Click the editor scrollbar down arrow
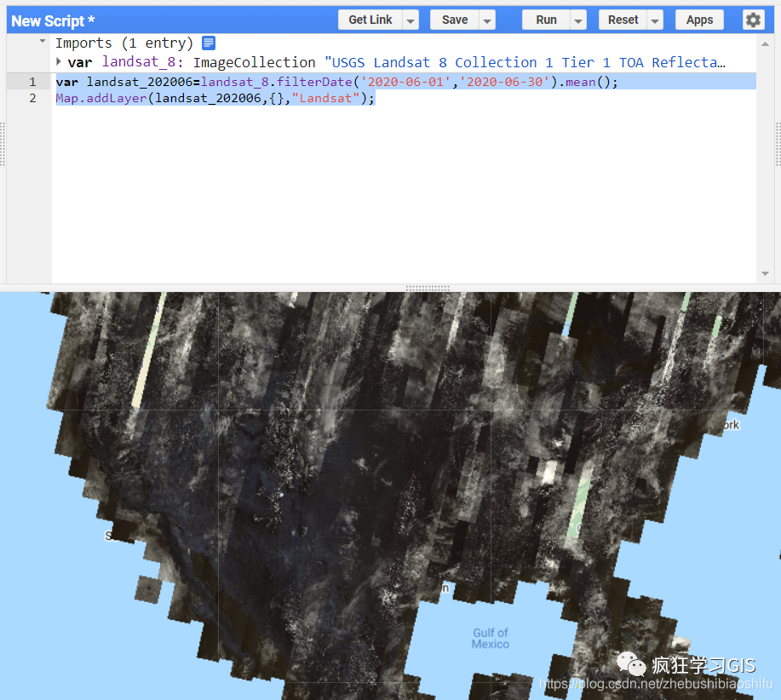This screenshot has width=781, height=700. (765, 273)
